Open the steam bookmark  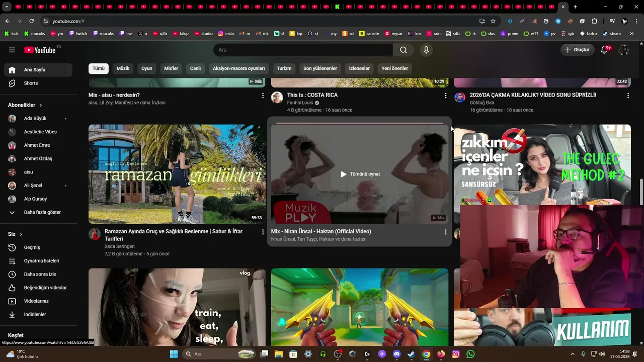(x=611, y=34)
